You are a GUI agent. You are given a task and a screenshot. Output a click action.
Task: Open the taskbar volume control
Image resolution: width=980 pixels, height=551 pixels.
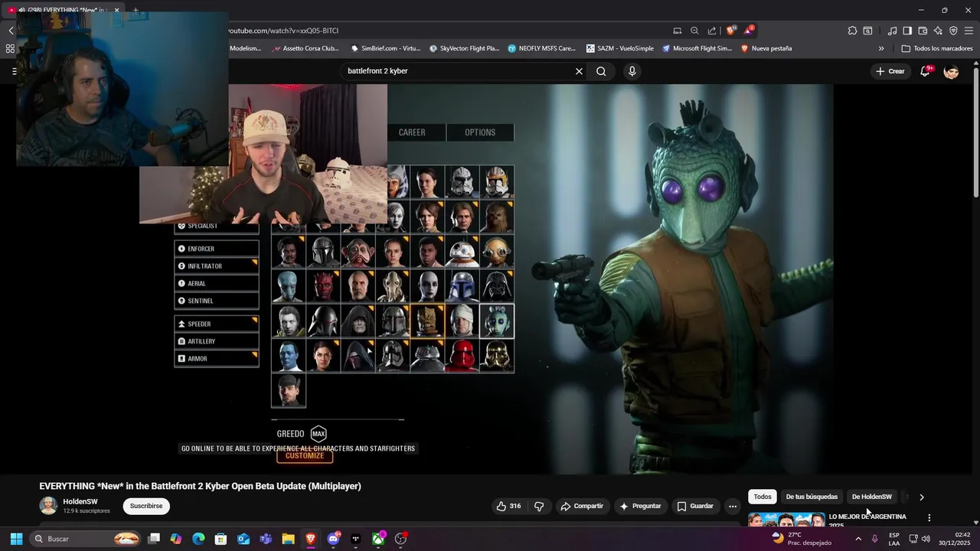(926, 539)
